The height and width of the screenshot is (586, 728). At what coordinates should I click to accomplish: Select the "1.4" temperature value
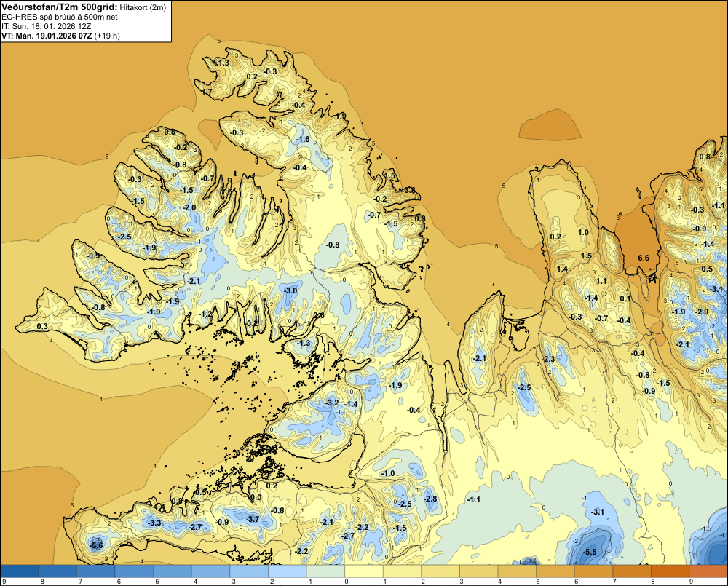point(562,269)
